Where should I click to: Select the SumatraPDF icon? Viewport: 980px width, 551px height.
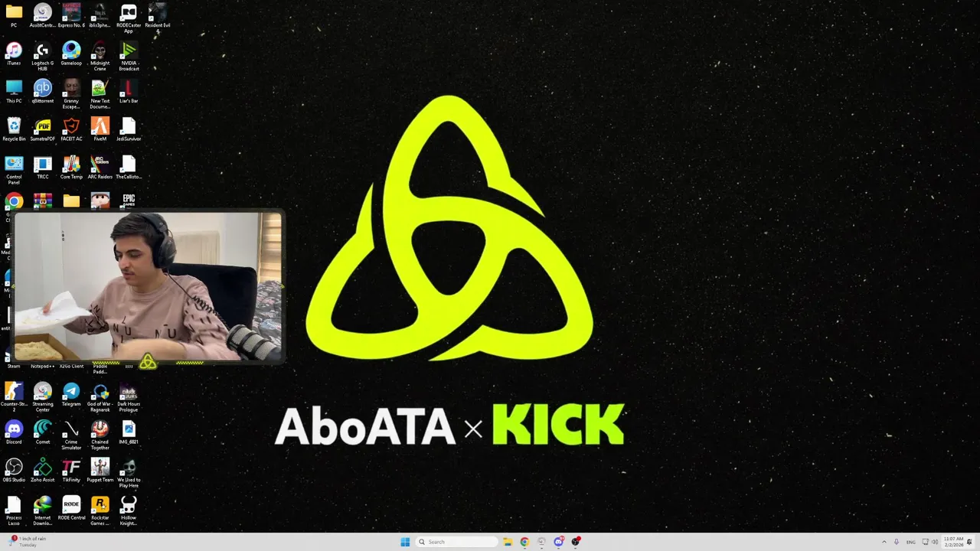pos(43,129)
